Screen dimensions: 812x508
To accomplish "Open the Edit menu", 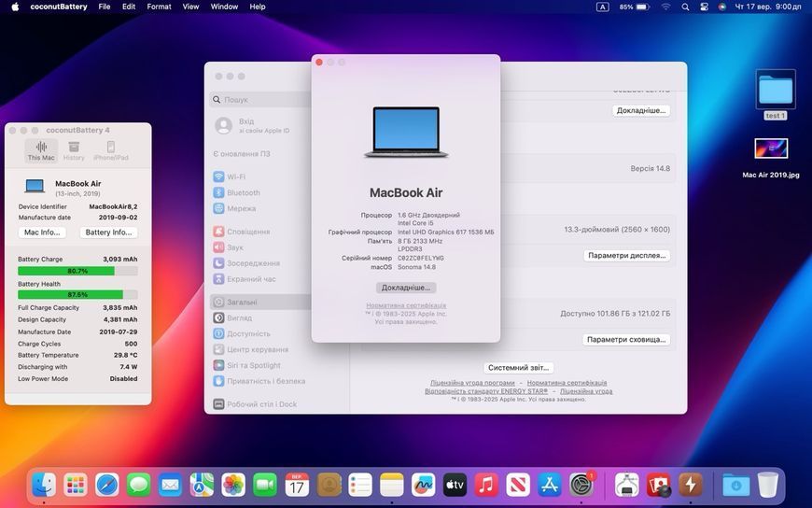I will click(129, 7).
